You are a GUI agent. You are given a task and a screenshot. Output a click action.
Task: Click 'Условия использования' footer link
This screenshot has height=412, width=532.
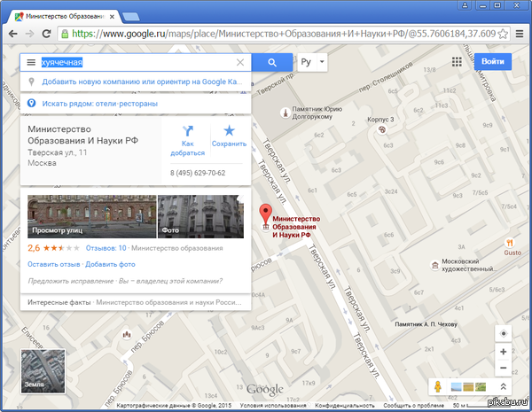coord(273,405)
